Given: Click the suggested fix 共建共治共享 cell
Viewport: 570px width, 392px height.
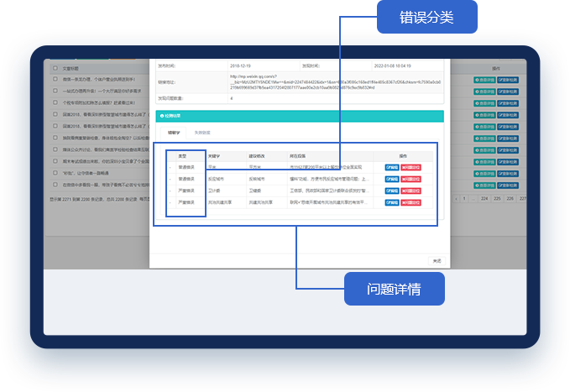Looking at the screenshot, I should click(x=260, y=202).
